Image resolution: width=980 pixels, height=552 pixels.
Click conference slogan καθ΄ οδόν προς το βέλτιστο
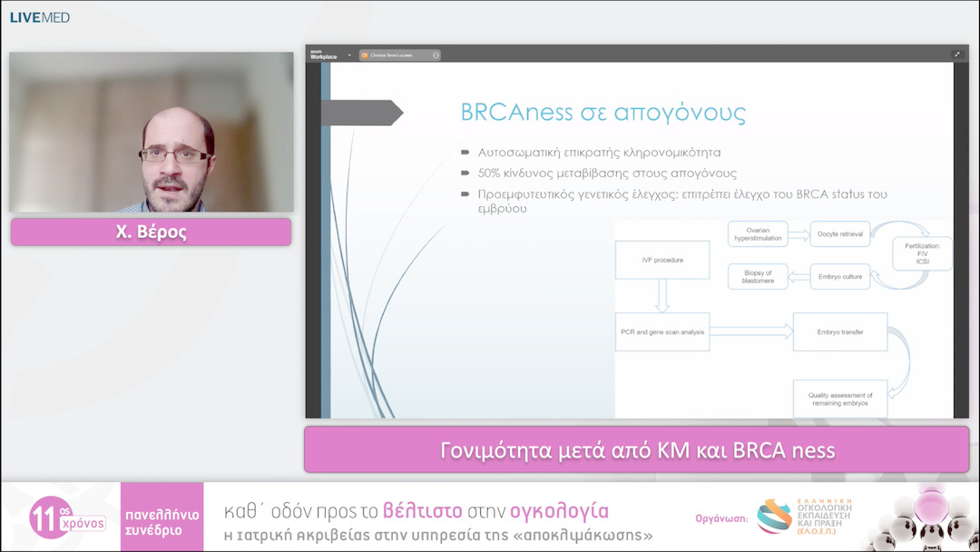point(416,511)
